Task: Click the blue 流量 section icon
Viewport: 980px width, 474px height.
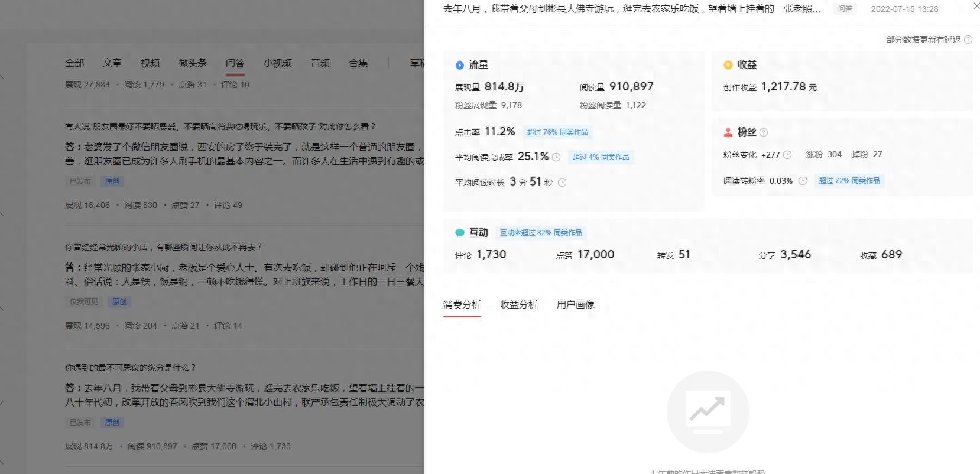Action: coord(460,65)
